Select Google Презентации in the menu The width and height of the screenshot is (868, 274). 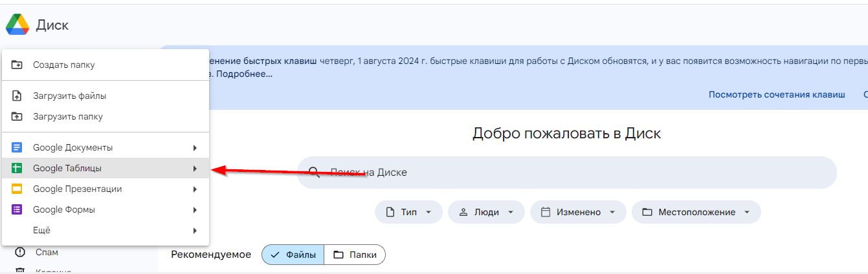pos(106,189)
